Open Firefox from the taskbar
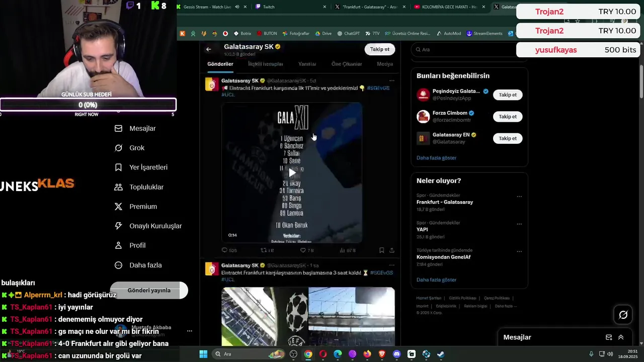This screenshot has width=644, height=362. [x=367, y=354]
